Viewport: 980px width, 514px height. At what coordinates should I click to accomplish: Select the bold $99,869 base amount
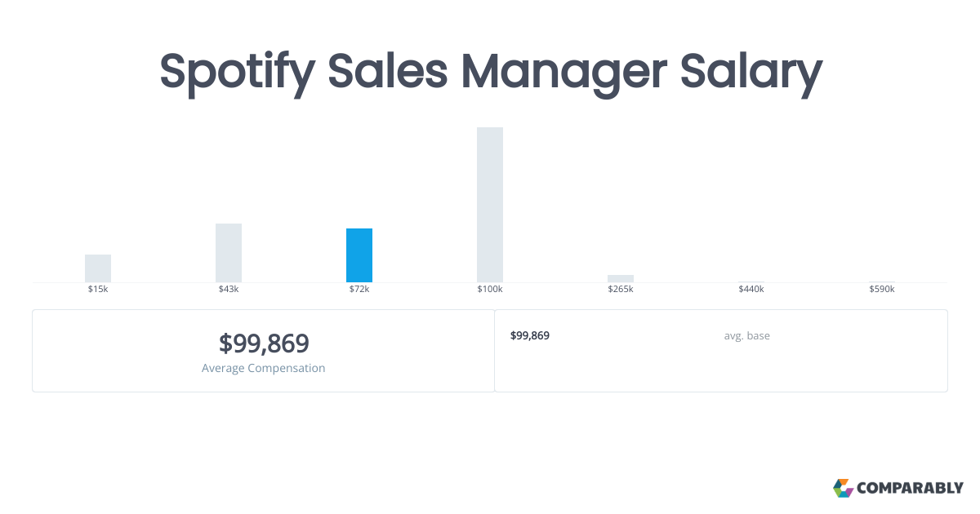(x=530, y=335)
